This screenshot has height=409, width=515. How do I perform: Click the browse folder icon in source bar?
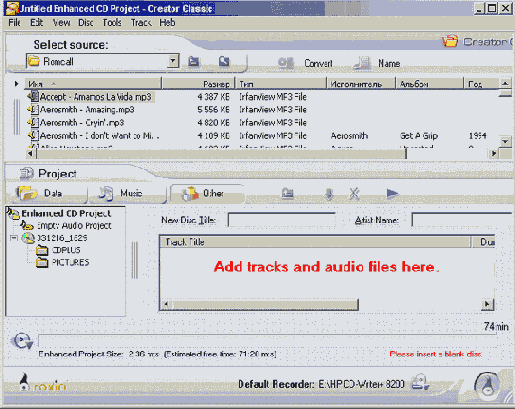pos(224,61)
